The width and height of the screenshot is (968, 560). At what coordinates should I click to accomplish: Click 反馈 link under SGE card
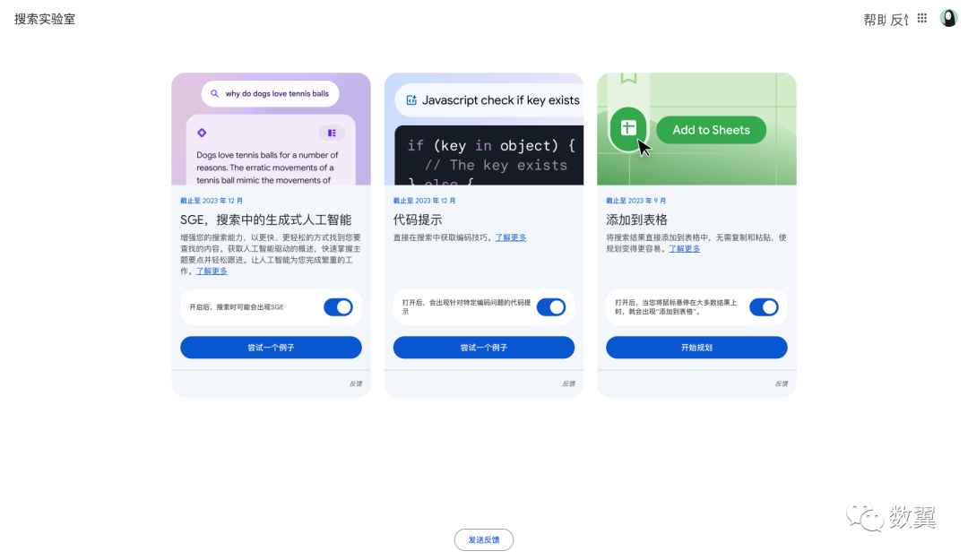(356, 384)
